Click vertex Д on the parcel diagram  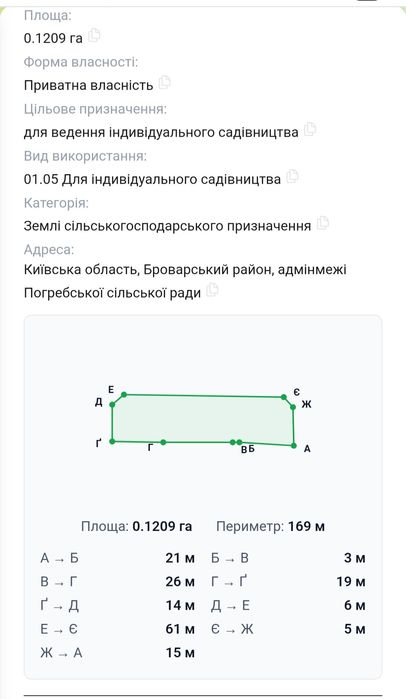click(112, 404)
